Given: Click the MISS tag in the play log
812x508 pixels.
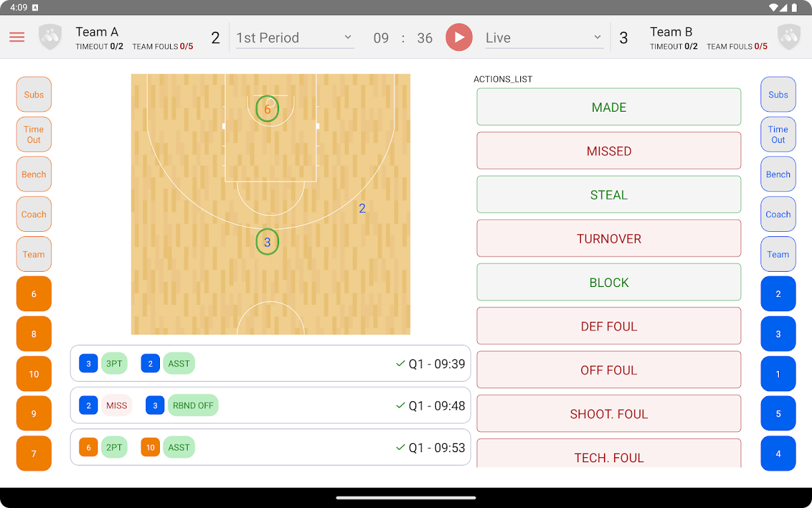Looking at the screenshot, I should click(117, 406).
